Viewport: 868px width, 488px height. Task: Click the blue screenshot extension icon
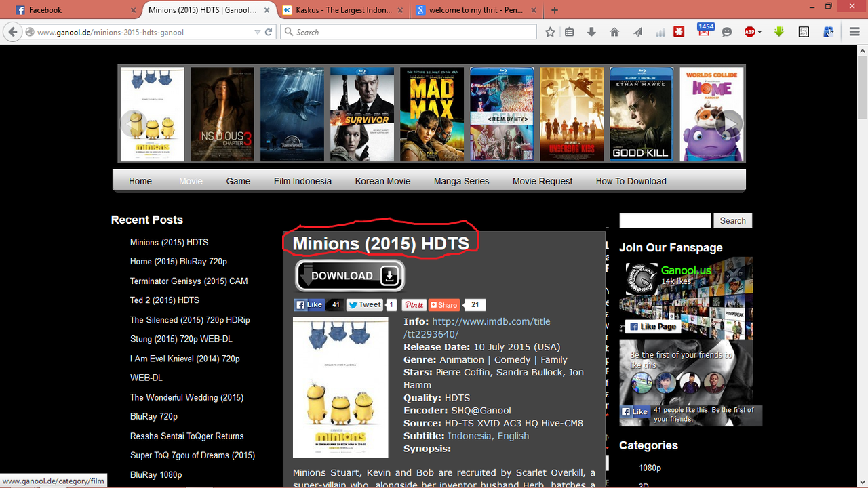[829, 32]
